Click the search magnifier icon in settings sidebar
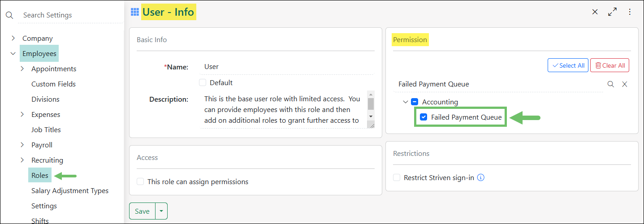This screenshot has width=644, height=224. [x=9, y=15]
